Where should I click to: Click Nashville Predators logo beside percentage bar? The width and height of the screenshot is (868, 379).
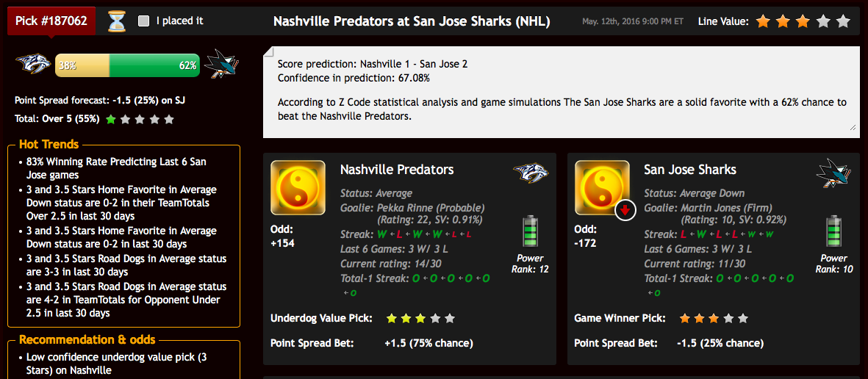coord(33,65)
